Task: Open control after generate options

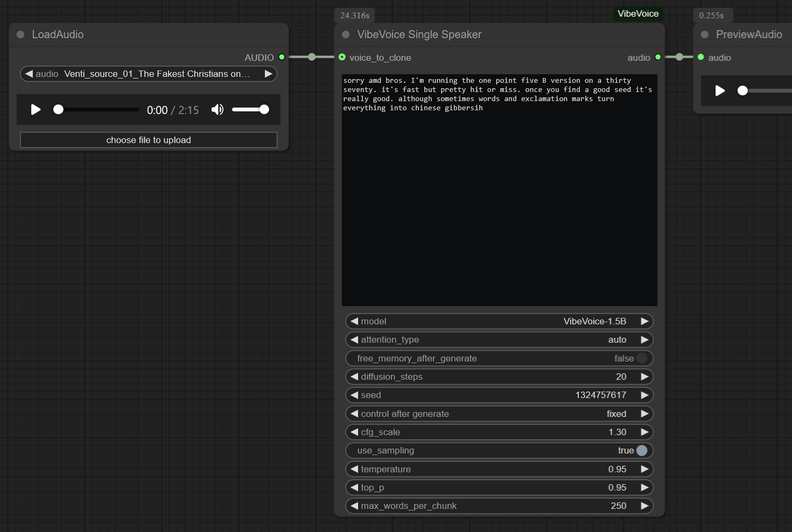Action: [x=499, y=414]
